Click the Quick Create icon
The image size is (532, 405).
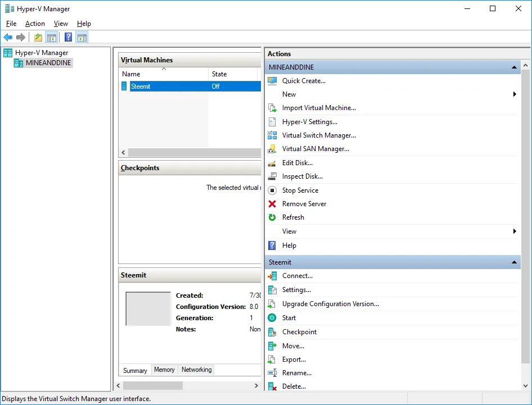coord(272,81)
